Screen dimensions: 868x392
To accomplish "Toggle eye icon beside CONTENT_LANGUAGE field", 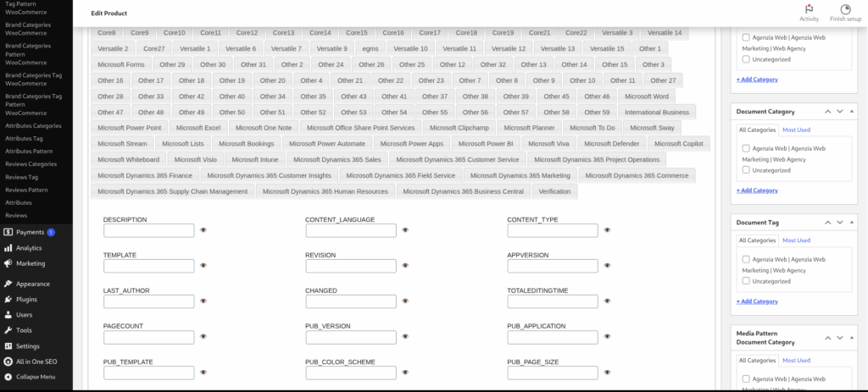I will [405, 230].
